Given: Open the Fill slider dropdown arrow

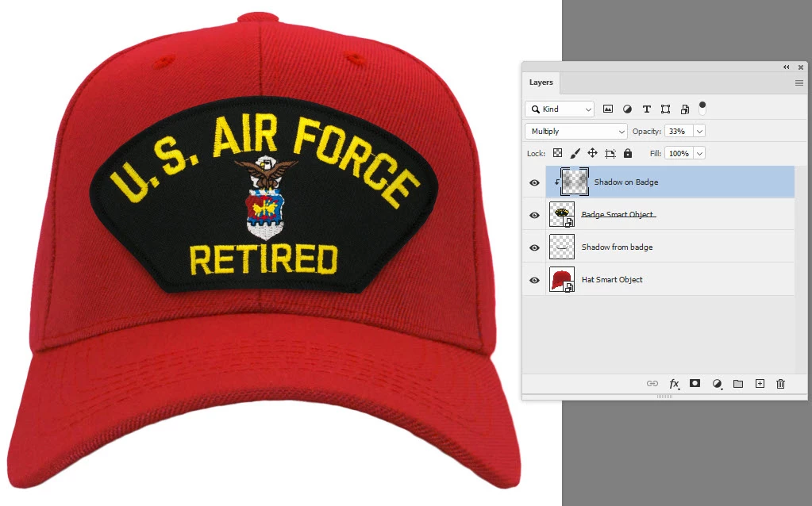Looking at the screenshot, I should [699, 154].
